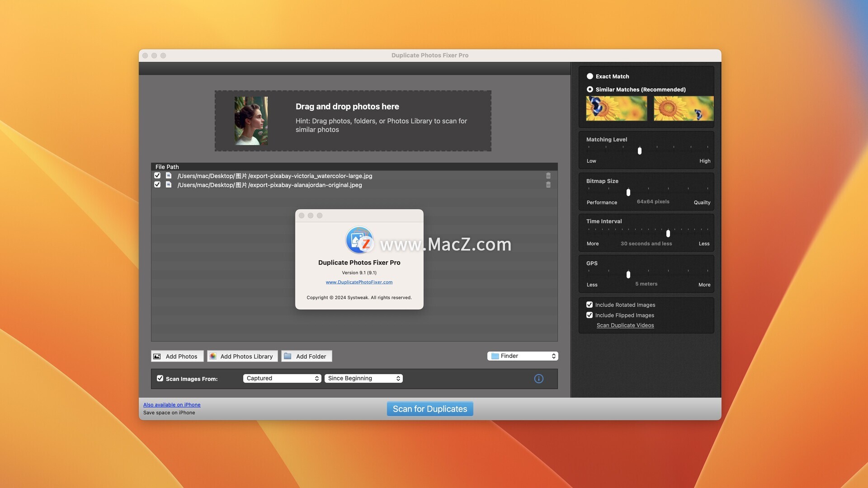Open the Finder source dropdown
Viewport: 868px width, 488px height.
click(x=523, y=356)
